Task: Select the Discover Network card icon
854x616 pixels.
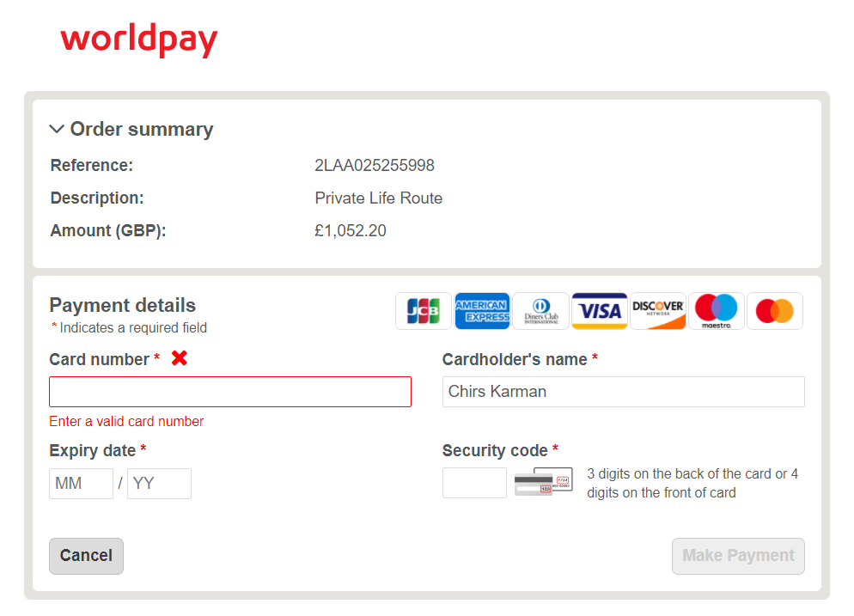Action: coord(658,311)
